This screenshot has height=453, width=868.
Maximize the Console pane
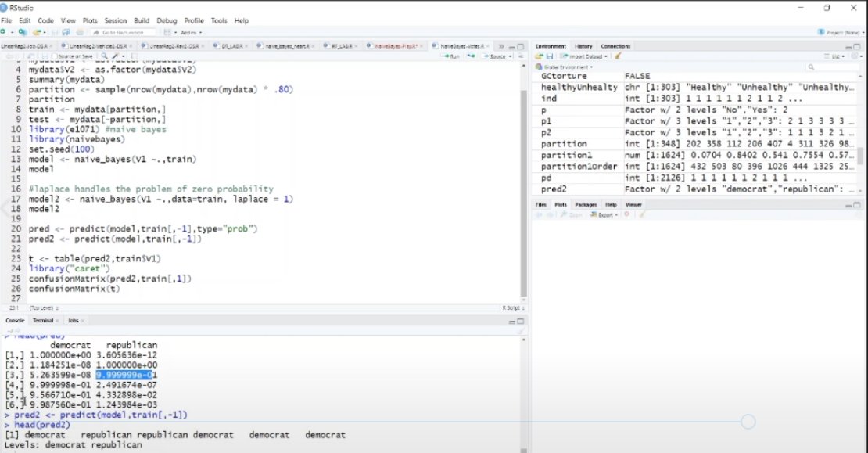[520, 321]
